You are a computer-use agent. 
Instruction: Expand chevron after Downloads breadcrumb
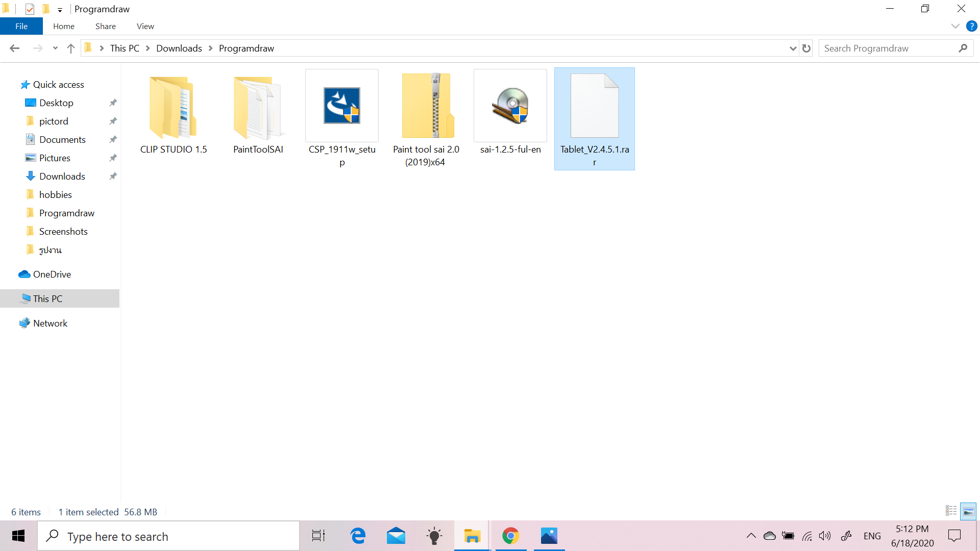[x=210, y=48]
